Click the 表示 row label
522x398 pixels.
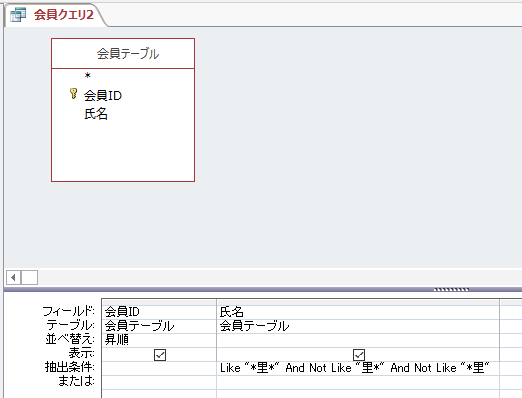[82, 353]
